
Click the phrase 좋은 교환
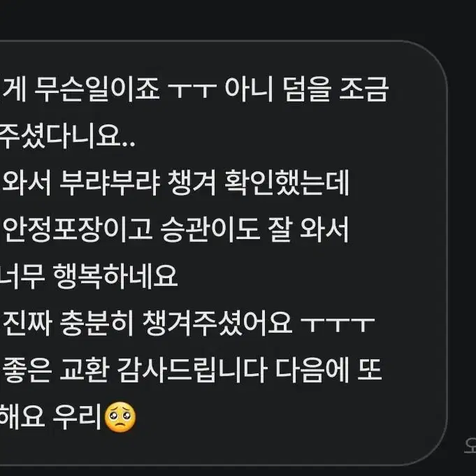[56, 370]
